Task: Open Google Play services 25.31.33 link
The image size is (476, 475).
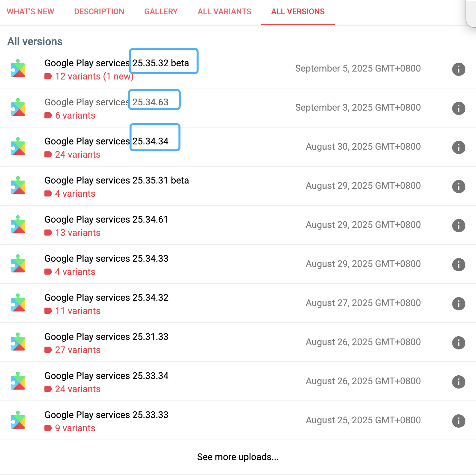Action: pyautogui.click(x=106, y=337)
